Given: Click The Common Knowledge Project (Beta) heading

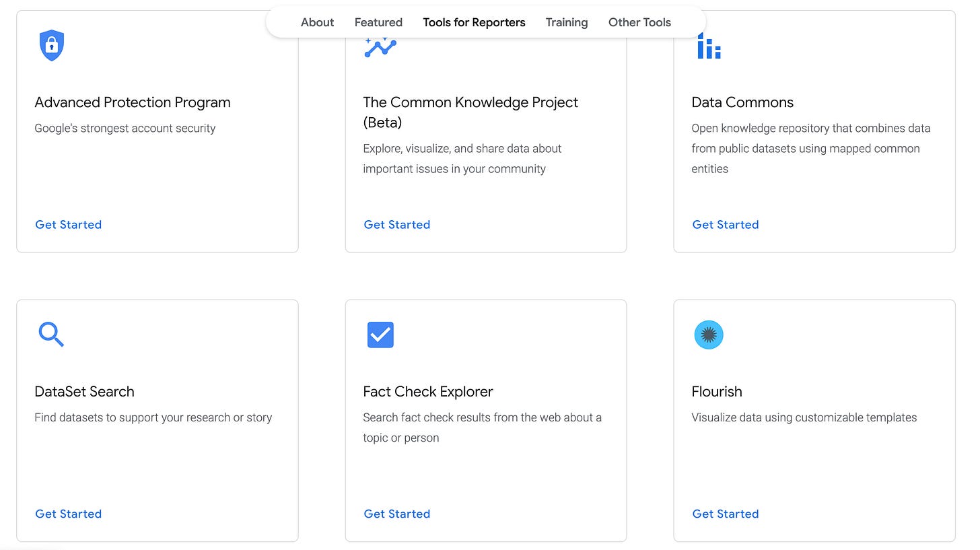Looking at the screenshot, I should tap(470, 112).
